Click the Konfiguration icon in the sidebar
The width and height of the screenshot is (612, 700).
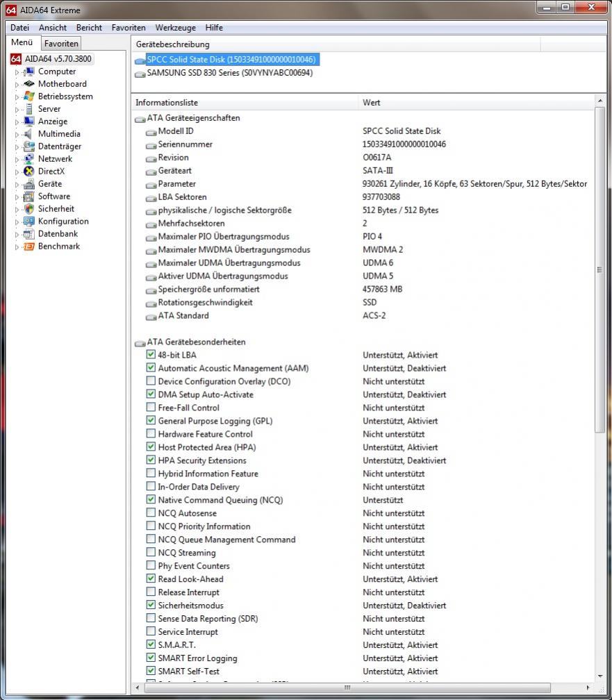click(x=29, y=222)
